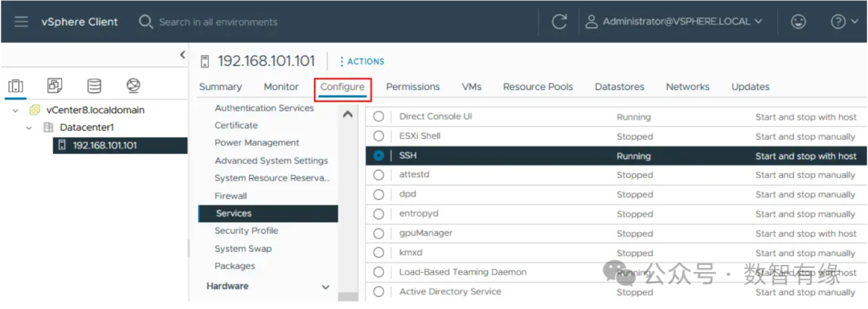Open Packages settings
The image size is (868, 309).
click(x=235, y=266)
